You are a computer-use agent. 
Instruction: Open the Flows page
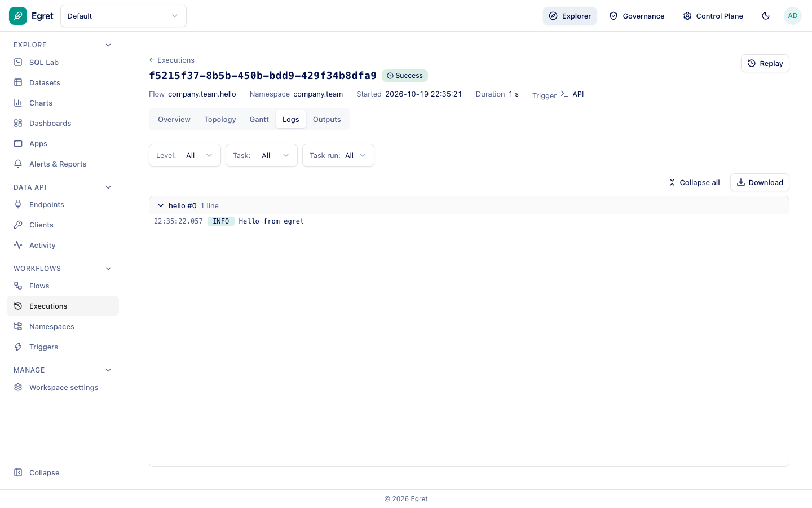63,286
